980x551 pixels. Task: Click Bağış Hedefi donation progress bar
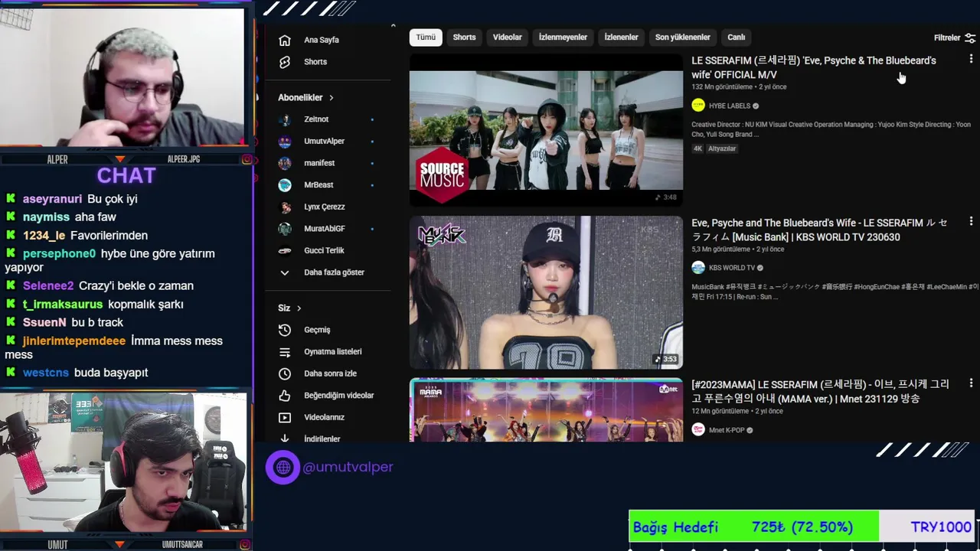point(802,527)
